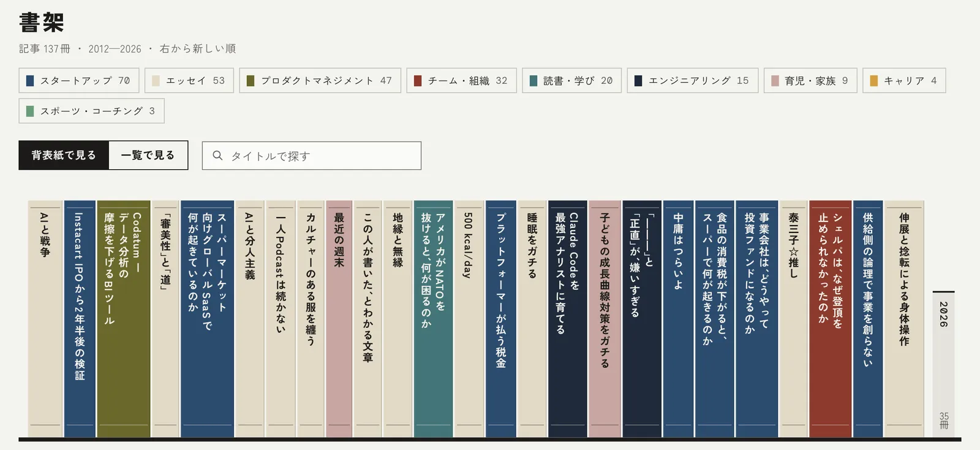Select the スポーツ・コーチング filter chip
Image resolution: width=980 pixels, height=450 pixels.
(x=91, y=111)
